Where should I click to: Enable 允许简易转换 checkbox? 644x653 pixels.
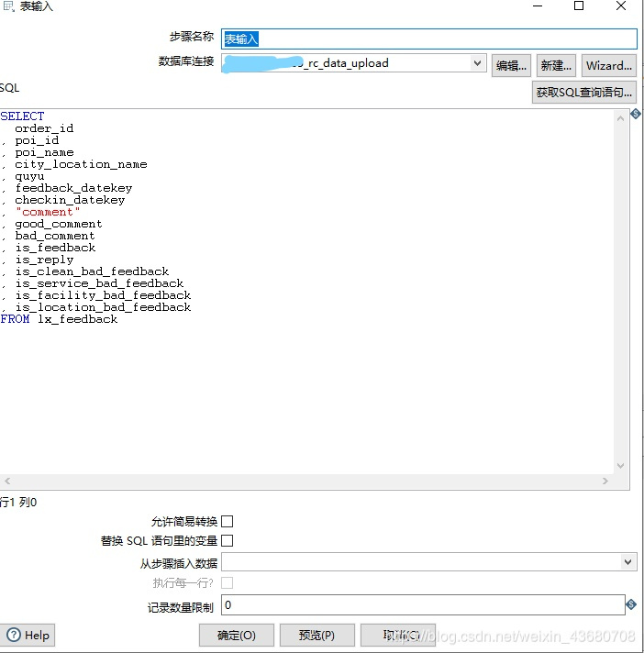[x=227, y=521]
